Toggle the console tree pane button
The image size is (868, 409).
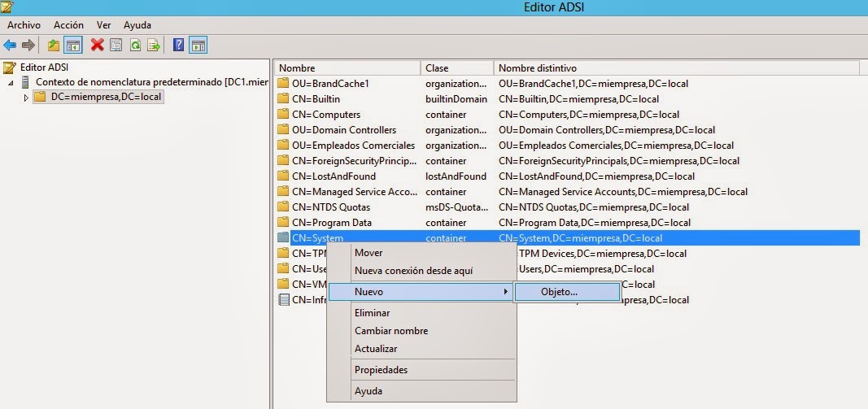coord(72,45)
